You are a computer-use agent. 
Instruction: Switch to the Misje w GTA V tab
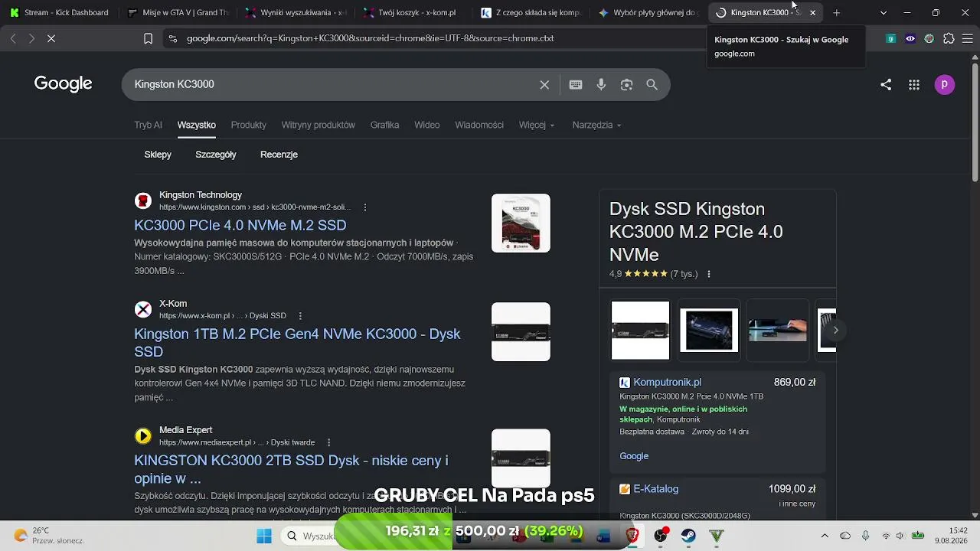pyautogui.click(x=178, y=13)
